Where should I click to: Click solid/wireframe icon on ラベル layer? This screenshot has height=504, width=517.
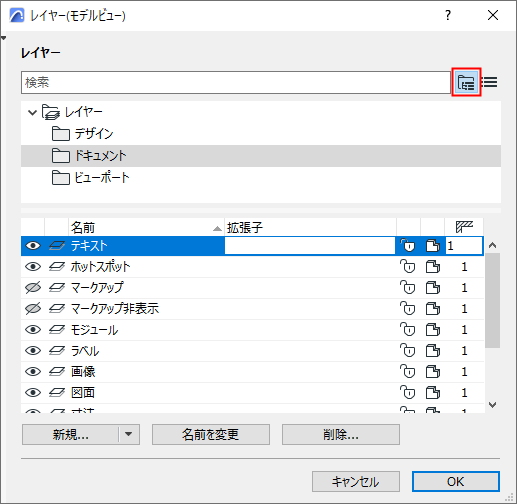[433, 351]
